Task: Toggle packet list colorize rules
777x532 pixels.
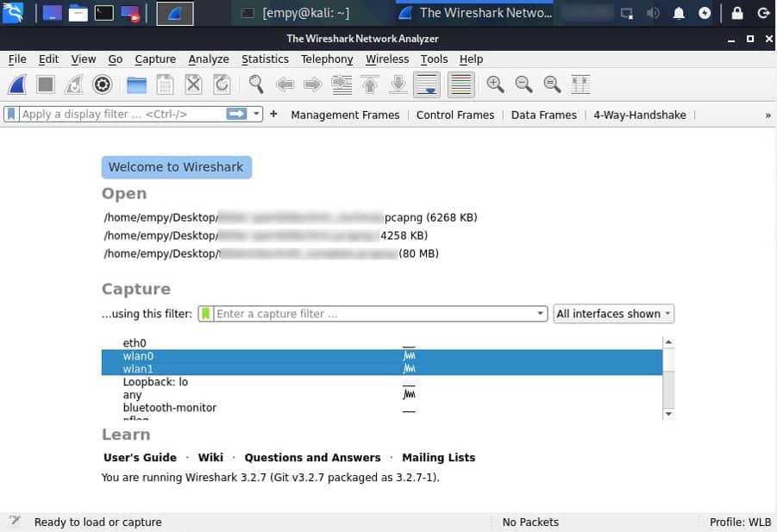Action: [x=461, y=84]
